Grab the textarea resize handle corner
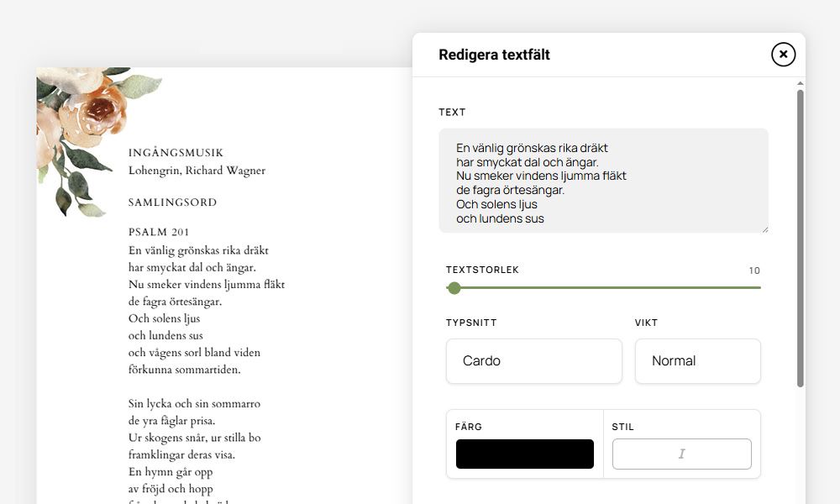Screen dimensions: 840x504 point(764,228)
